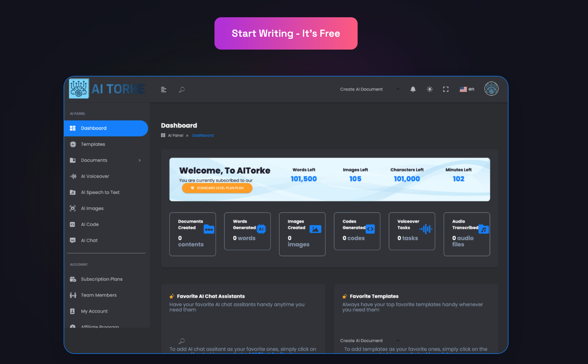Toggle light mode with the sun icon
Image resolution: width=588 pixels, height=364 pixels.
(x=429, y=89)
